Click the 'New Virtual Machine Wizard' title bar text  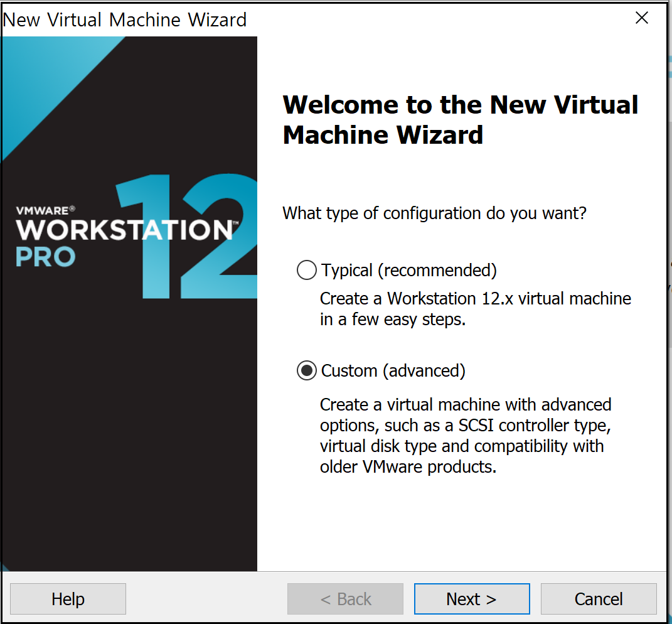125,19
